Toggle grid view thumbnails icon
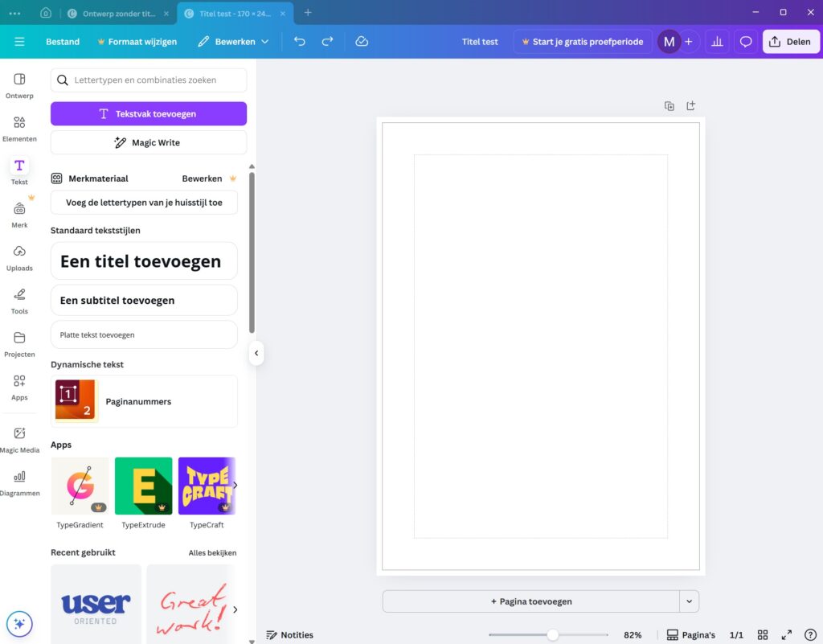Viewport: 823px width, 644px height. (763, 635)
